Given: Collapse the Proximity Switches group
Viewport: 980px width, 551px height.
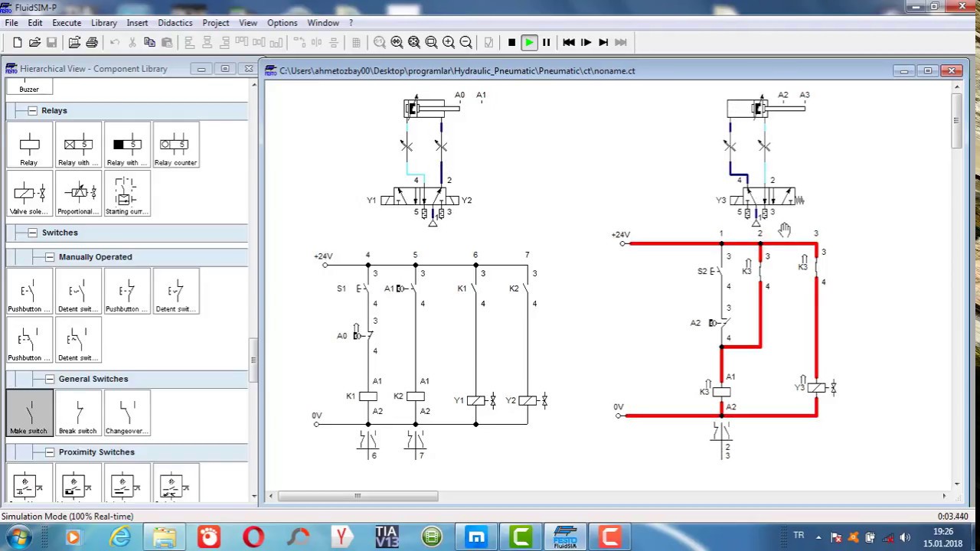Looking at the screenshot, I should pyautogui.click(x=50, y=452).
